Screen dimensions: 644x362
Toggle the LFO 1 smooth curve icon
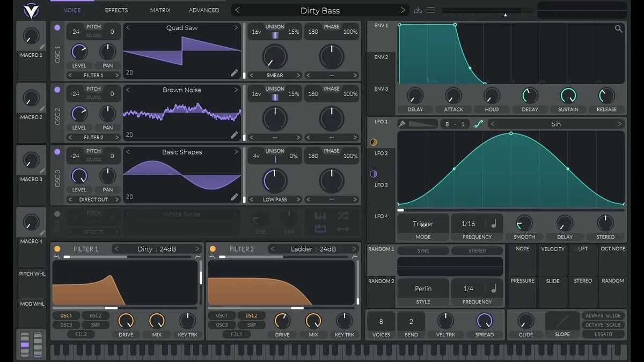coord(479,124)
